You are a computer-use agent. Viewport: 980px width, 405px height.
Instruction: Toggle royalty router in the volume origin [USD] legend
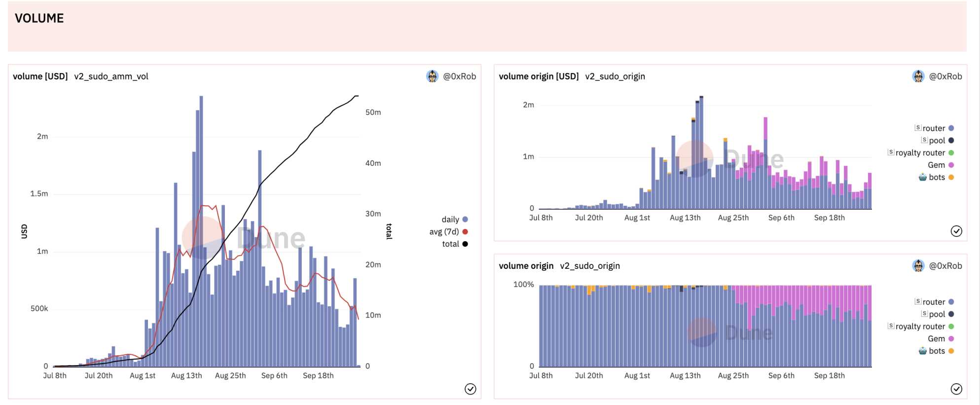[x=920, y=152]
